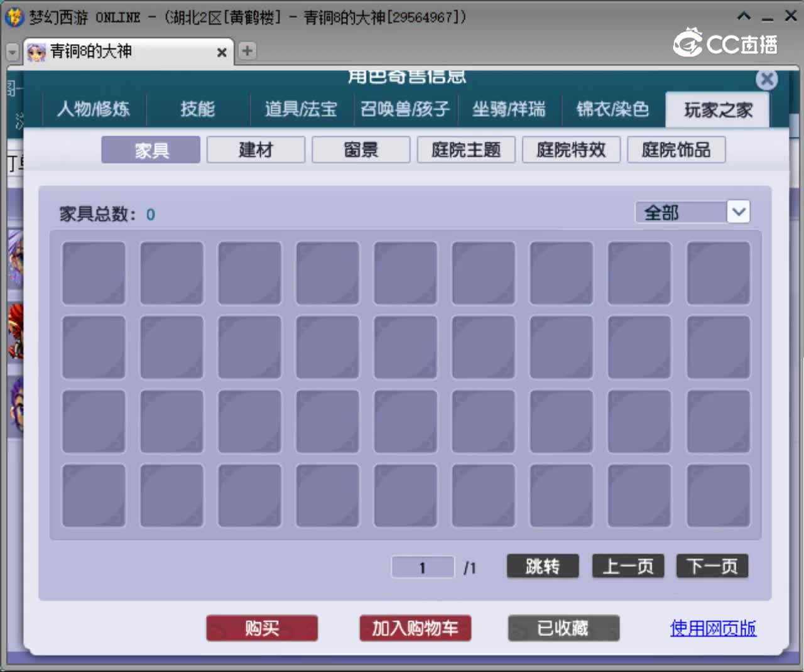Show the 庭院饰品 category
The width and height of the screenshot is (804, 672).
(x=676, y=150)
